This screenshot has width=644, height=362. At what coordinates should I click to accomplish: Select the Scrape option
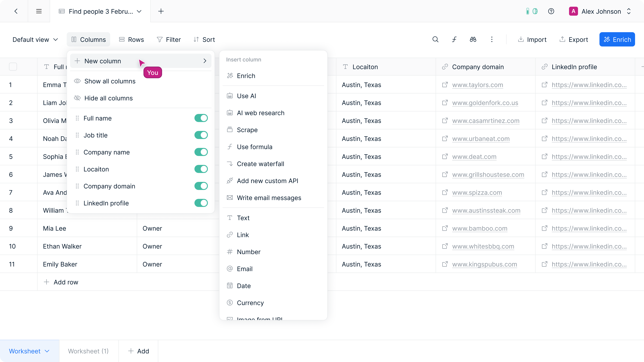click(x=273, y=130)
